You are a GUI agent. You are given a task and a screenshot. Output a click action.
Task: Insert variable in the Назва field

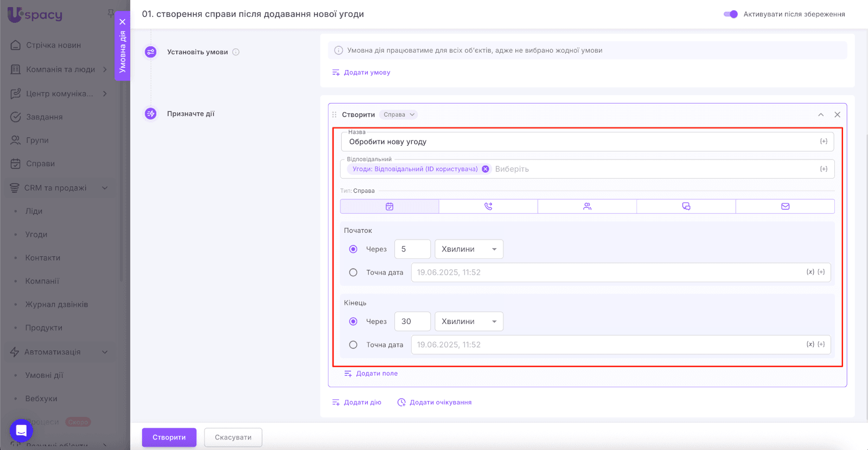click(824, 142)
